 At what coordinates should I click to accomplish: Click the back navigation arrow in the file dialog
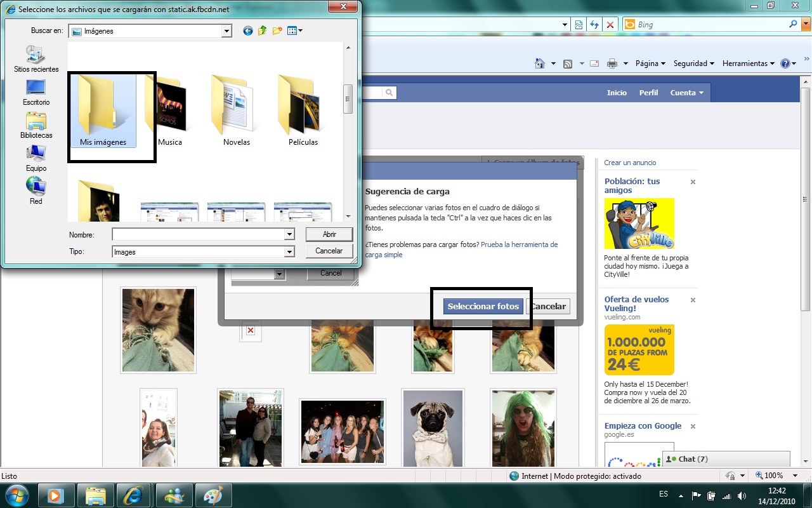point(247,30)
